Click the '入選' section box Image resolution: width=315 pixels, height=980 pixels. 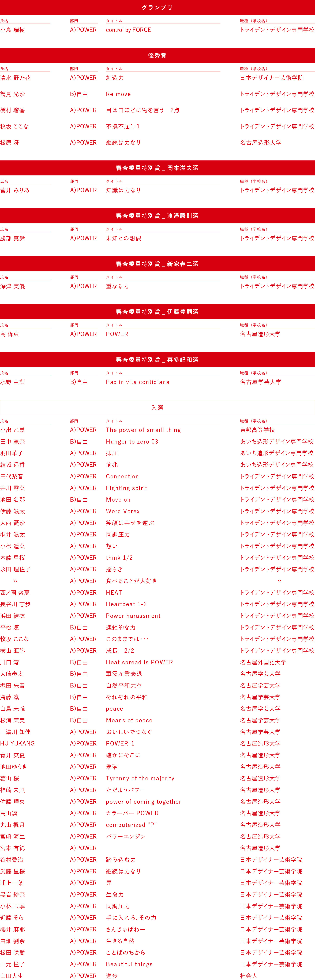(x=157, y=408)
